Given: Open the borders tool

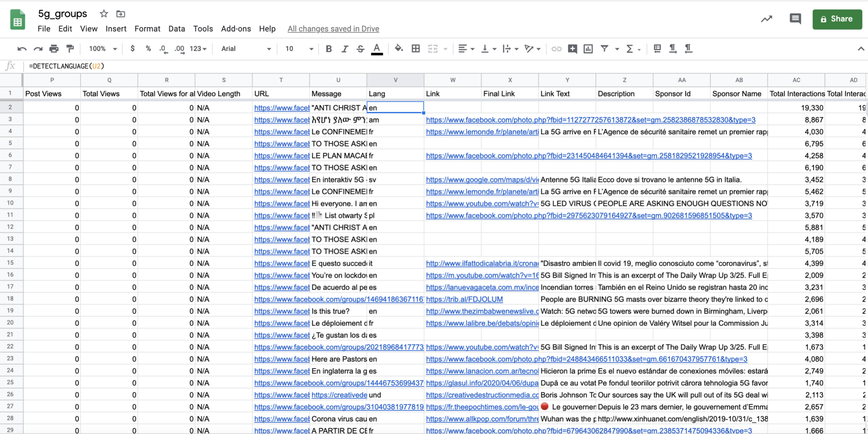Looking at the screenshot, I should click(x=416, y=49).
